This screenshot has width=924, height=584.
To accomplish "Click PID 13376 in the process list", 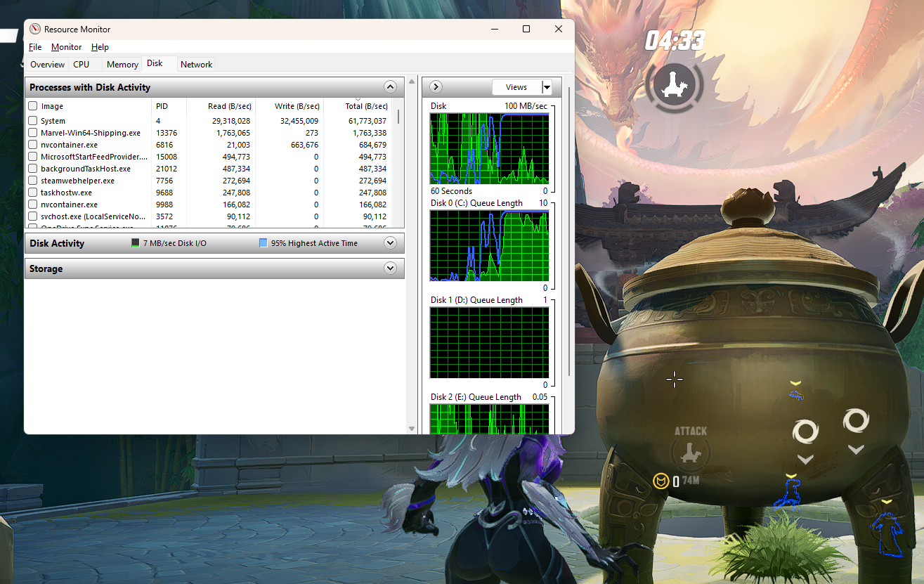I will 167,133.
